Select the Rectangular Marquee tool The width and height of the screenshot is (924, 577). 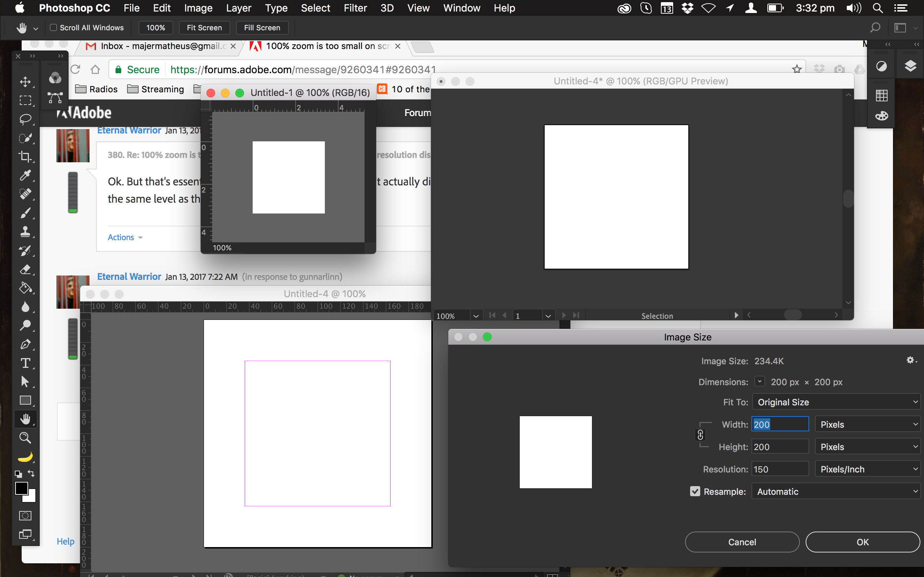25,100
